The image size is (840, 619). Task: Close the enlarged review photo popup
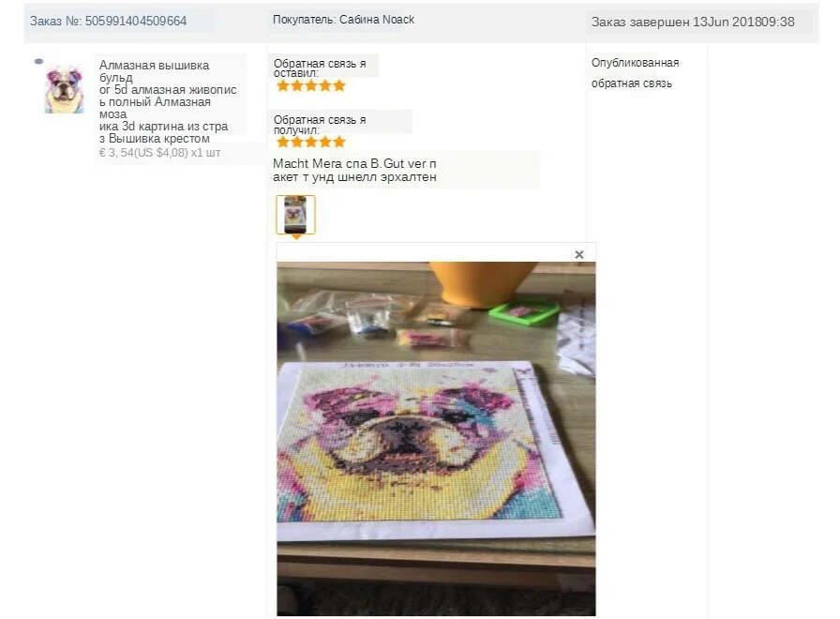click(x=578, y=254)
